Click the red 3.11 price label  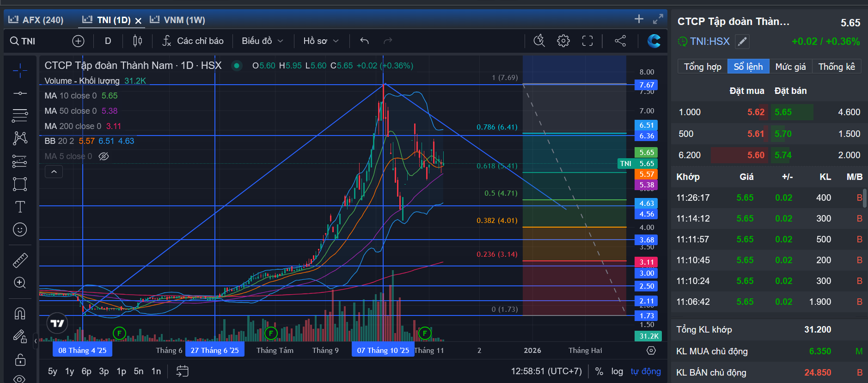pyautogui.click(x=646, y=262)
